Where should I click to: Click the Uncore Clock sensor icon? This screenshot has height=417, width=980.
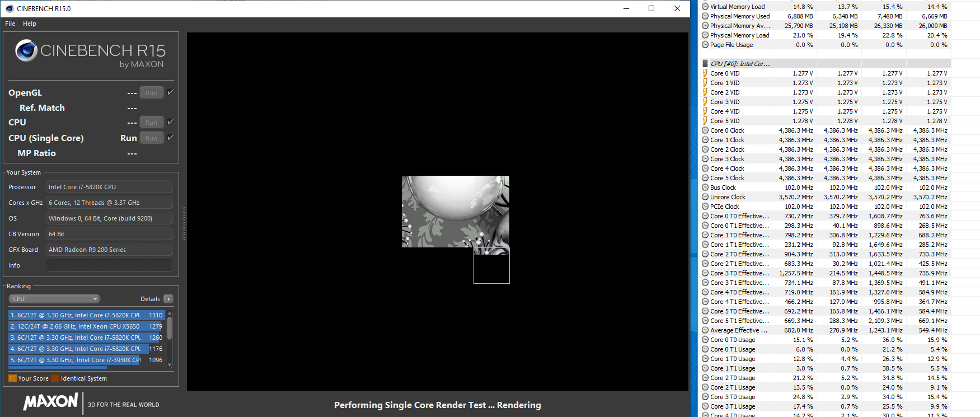click(705, 197)
